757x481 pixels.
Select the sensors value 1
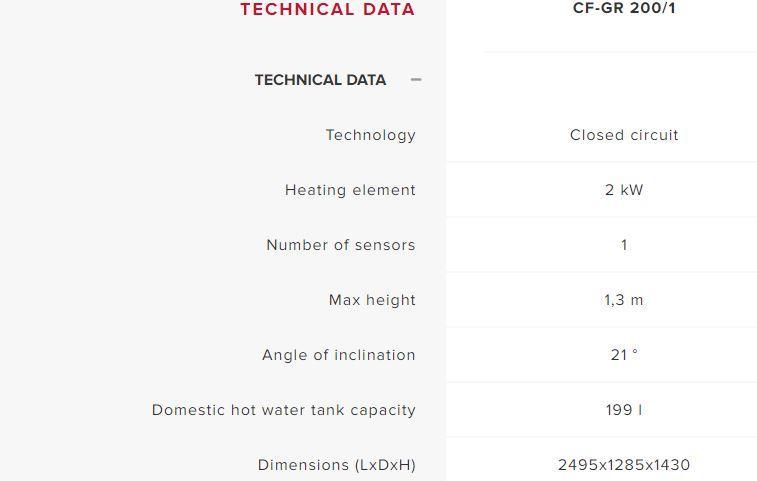(624, 245)
